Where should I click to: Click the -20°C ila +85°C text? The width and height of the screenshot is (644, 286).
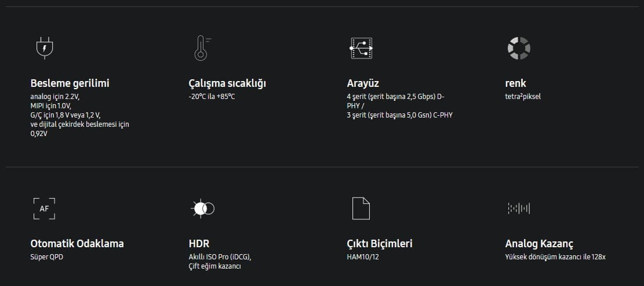click(x=212, y=97)
